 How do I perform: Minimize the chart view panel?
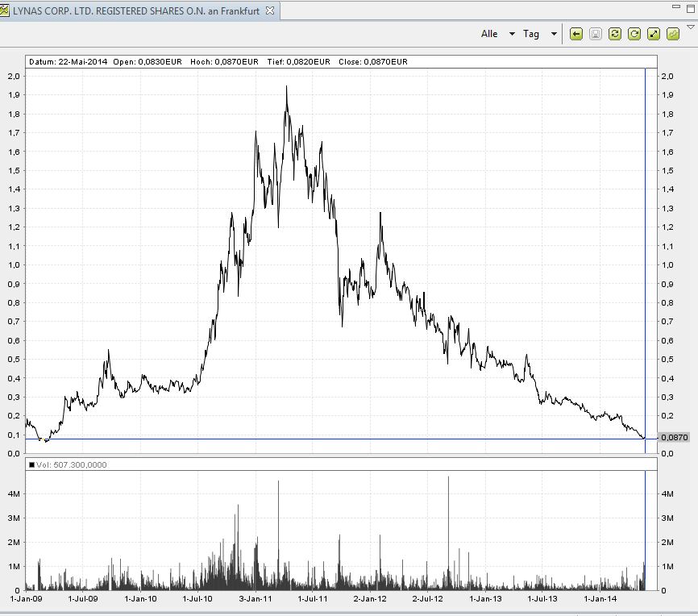coord(676,6)
